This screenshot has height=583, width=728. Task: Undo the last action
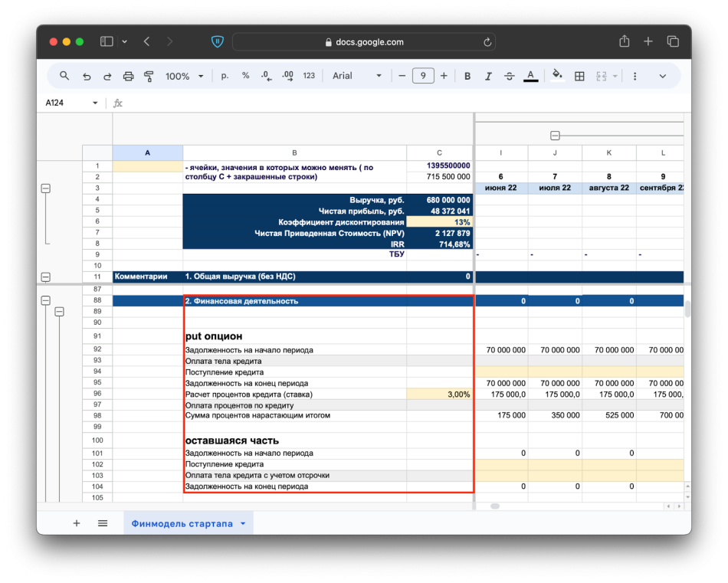click(87, 76)
